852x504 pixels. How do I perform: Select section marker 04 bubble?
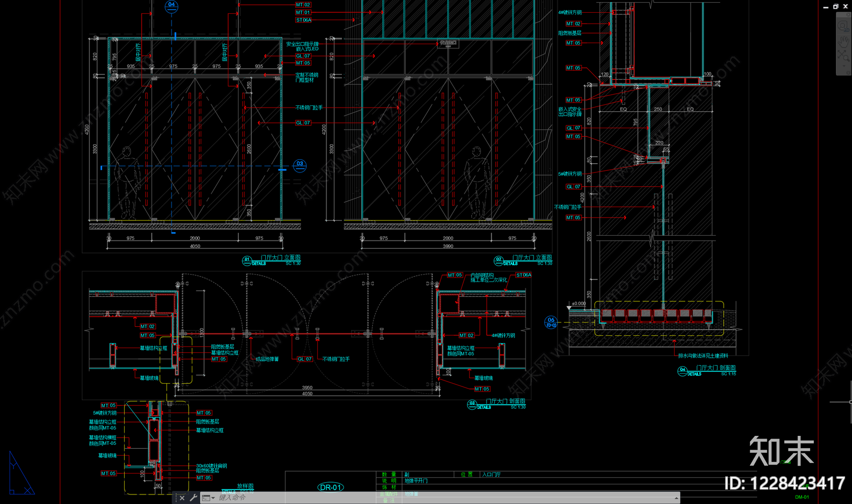171,6
